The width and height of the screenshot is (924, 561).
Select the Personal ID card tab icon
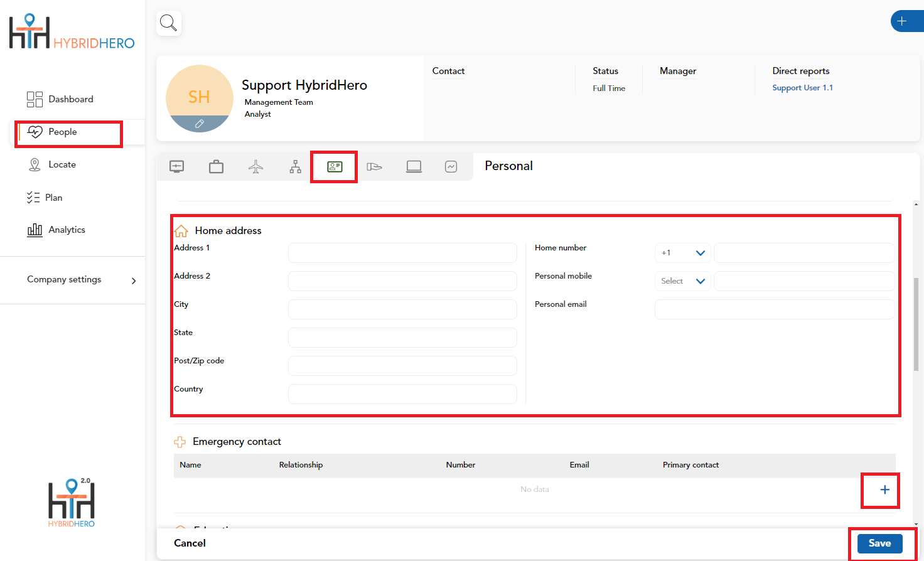coord(335,166)
